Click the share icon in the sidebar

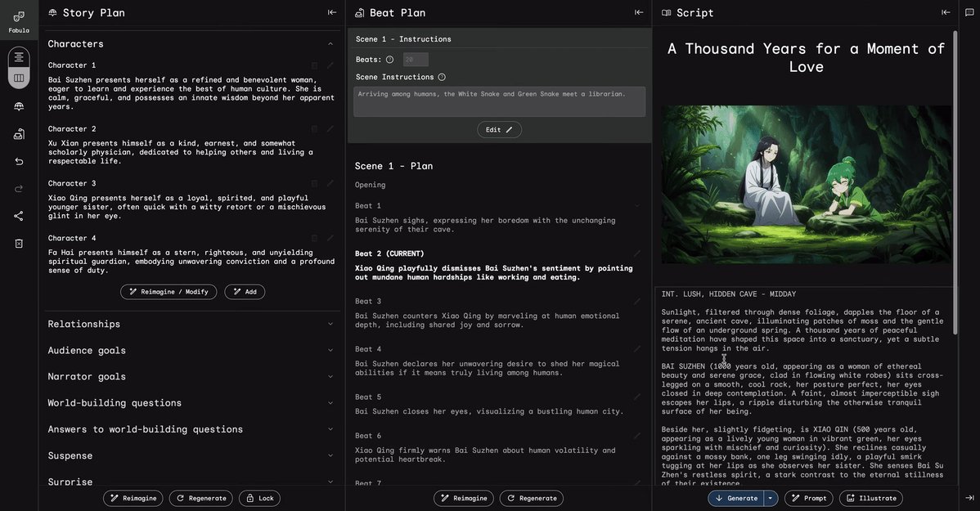(19, 216)
